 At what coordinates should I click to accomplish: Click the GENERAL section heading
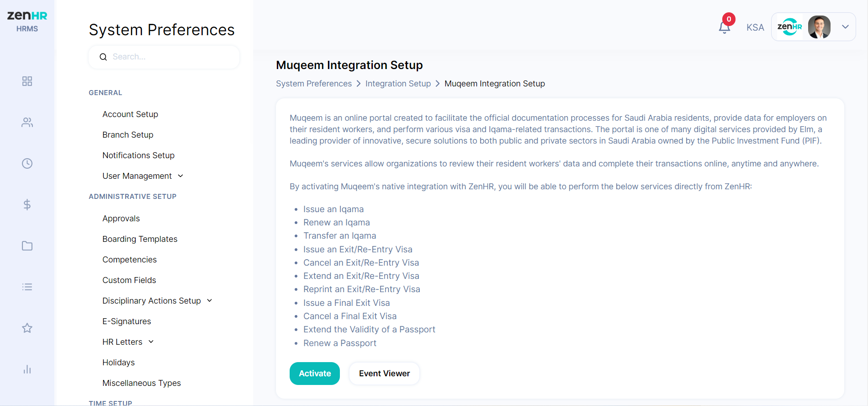click(x=105, y=93)
